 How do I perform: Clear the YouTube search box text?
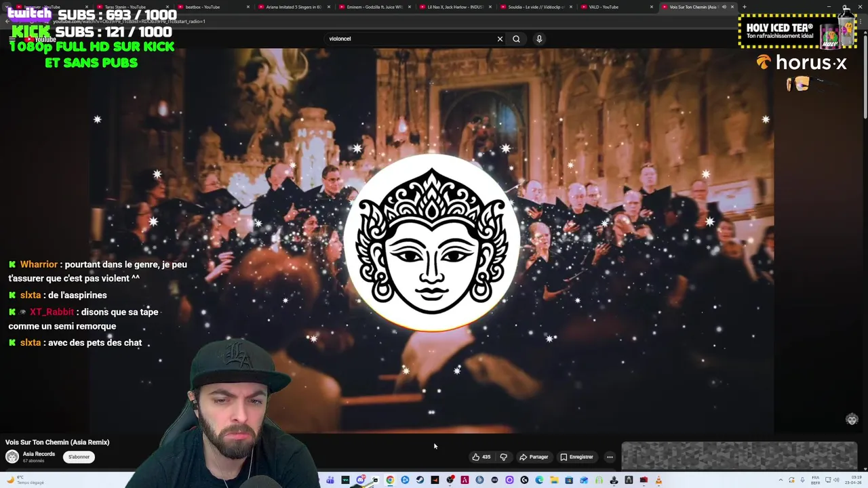click(500, 39)
